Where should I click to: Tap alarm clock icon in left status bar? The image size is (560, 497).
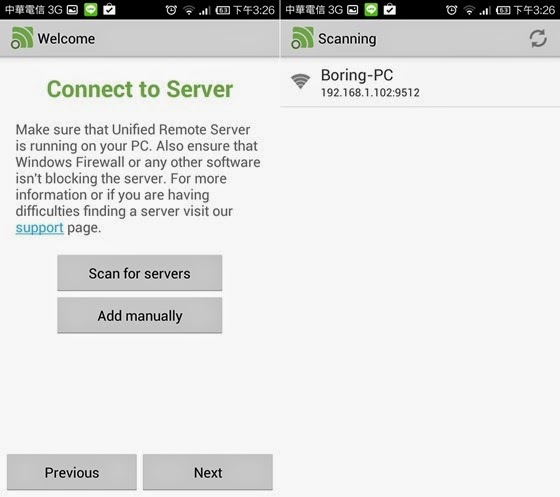(171, 10)
